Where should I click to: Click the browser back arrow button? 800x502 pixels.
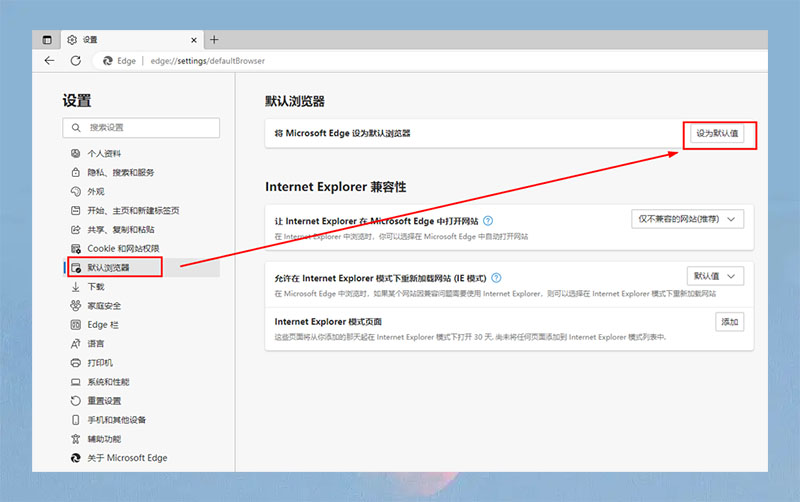pyautogui.click(x=49, y=61)
